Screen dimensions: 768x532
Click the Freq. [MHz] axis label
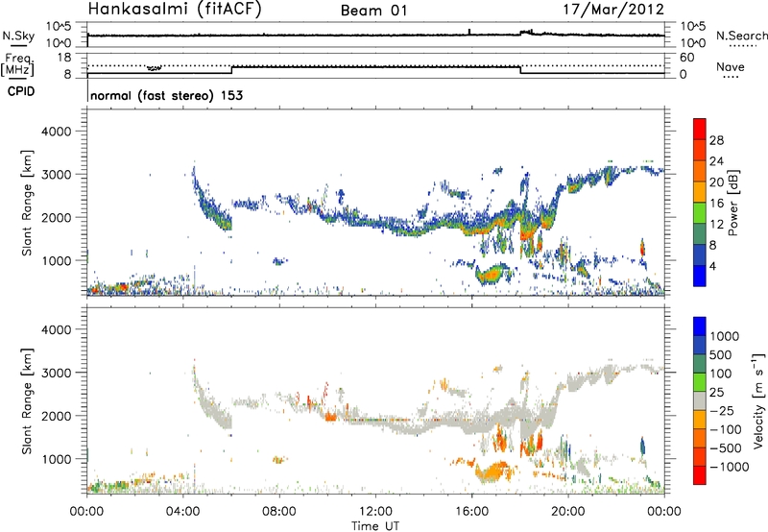18,65
